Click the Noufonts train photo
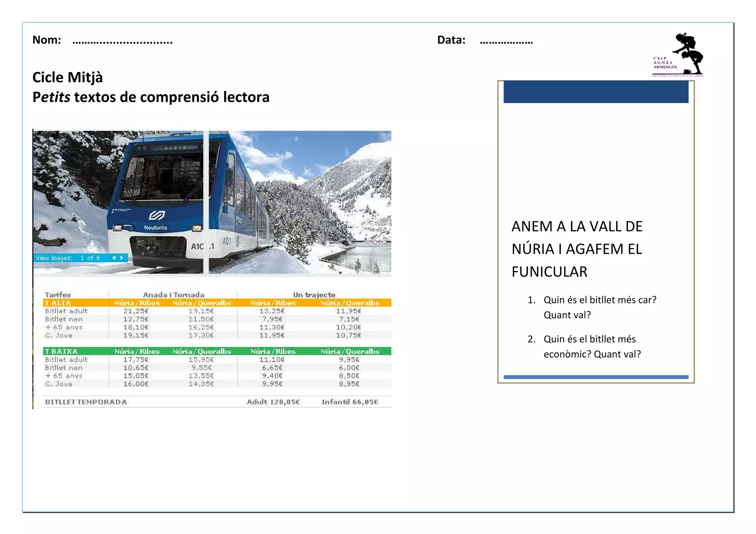 pyautogui.click(x=212, y=202)
